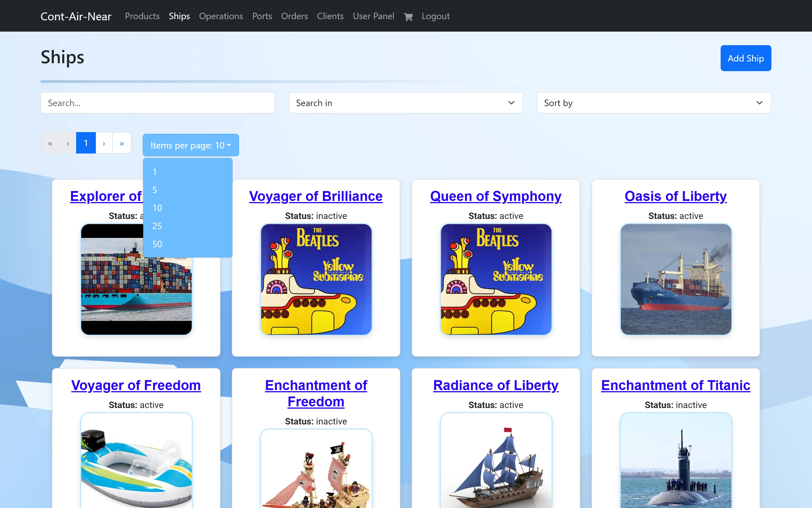This screenshot has height=508, width=812.
Task: Open the Sort by dropdown
Action: [654, 103]
